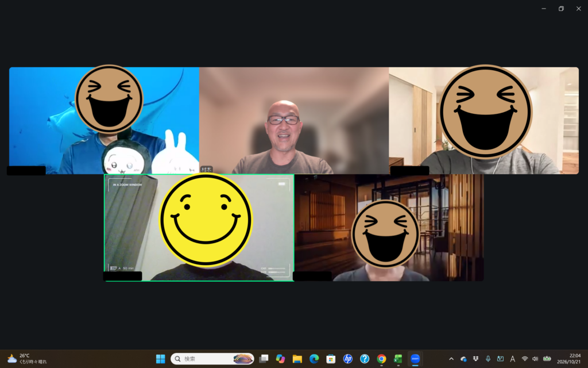
Task: Launch Microsoft Edge from the taskbar
Action: tap(314, 359)
